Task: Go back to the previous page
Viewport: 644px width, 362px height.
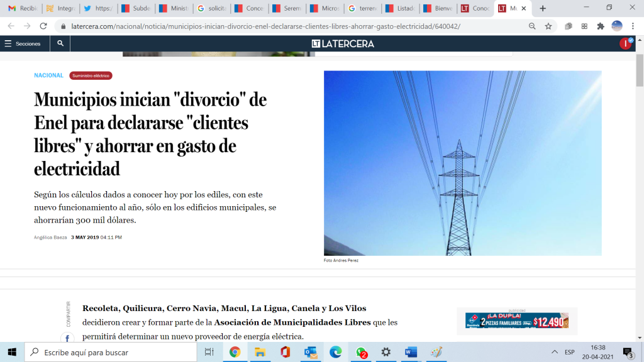Action: [x=11, y=26]
